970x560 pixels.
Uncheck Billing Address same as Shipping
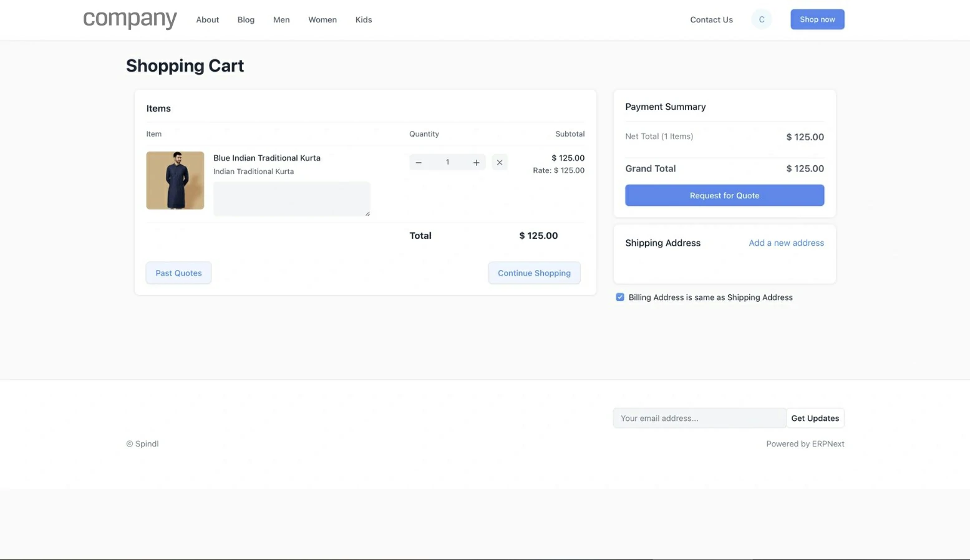coord(620,297)
